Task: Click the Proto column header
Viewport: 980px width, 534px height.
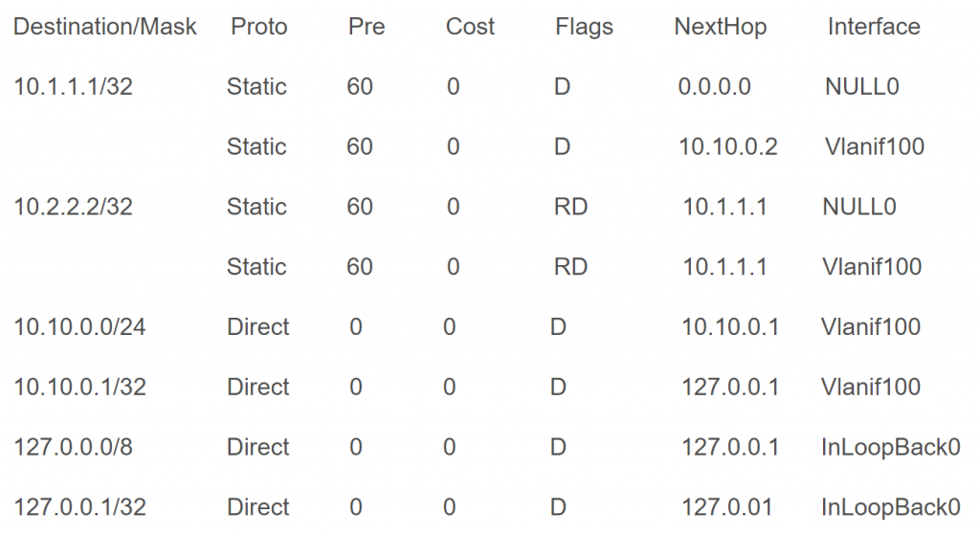Action: pos(258,27)
